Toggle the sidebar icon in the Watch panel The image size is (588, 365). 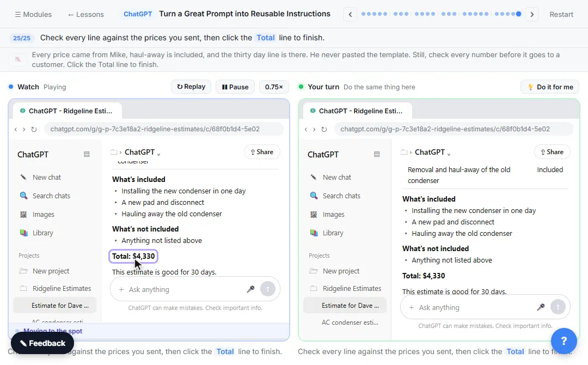[x=87, y=154]
